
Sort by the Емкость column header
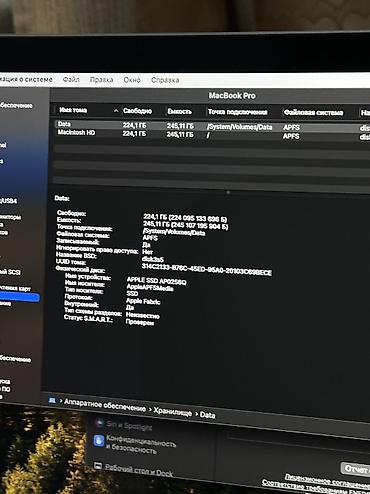[x=179, y=111]
